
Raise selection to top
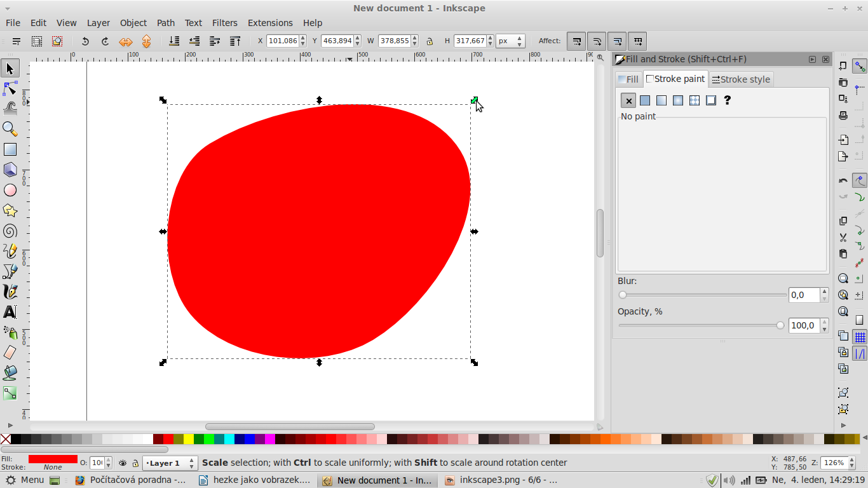tap(235, 41)
